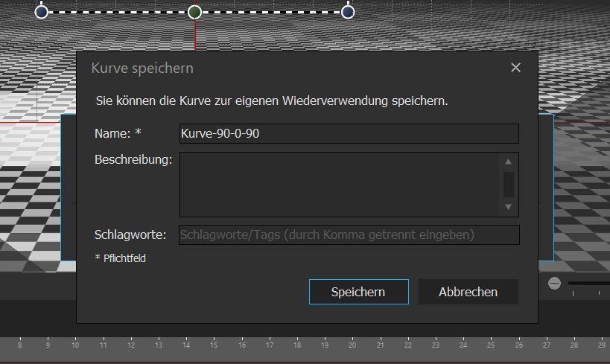Click timeline ruler mark 20

[352, 345]
